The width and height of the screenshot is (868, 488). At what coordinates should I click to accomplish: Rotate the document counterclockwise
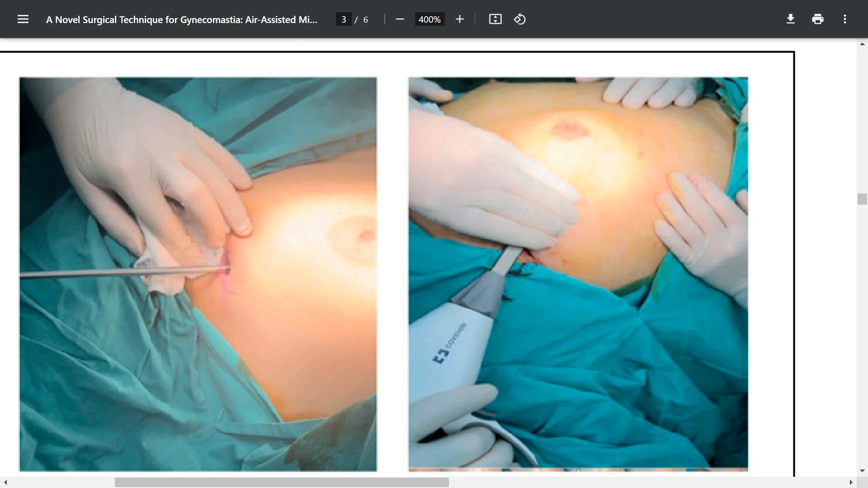(x=520, y=19)
